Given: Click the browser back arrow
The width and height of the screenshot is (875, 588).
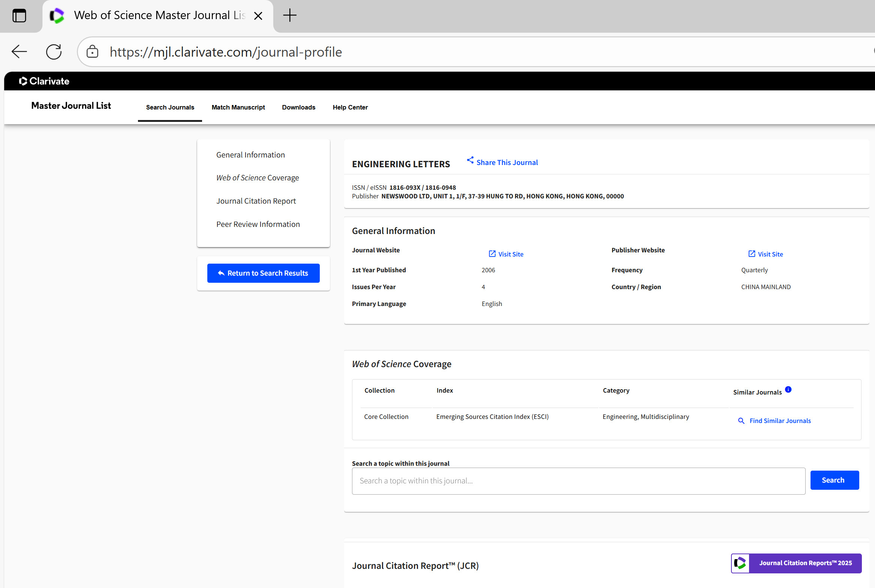Looking at the screenshot, I should click(x=19, y=52).
